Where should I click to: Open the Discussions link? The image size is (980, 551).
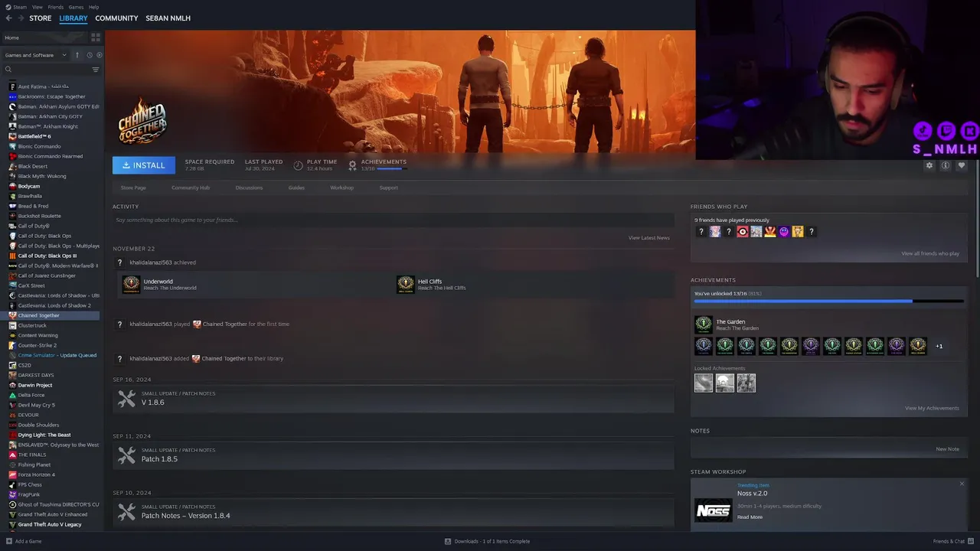click(x=249, y=187)
